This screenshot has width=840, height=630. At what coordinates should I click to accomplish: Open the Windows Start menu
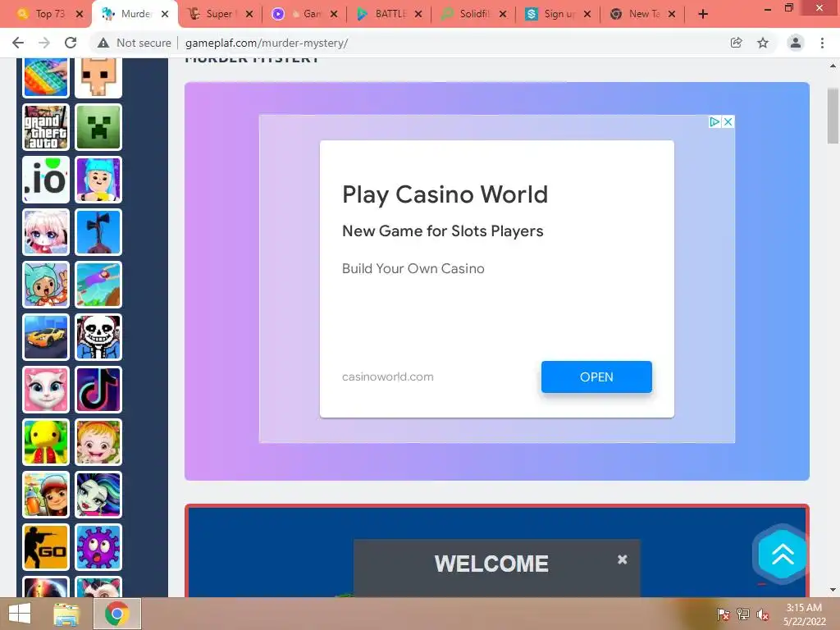(x=20, y=614)
